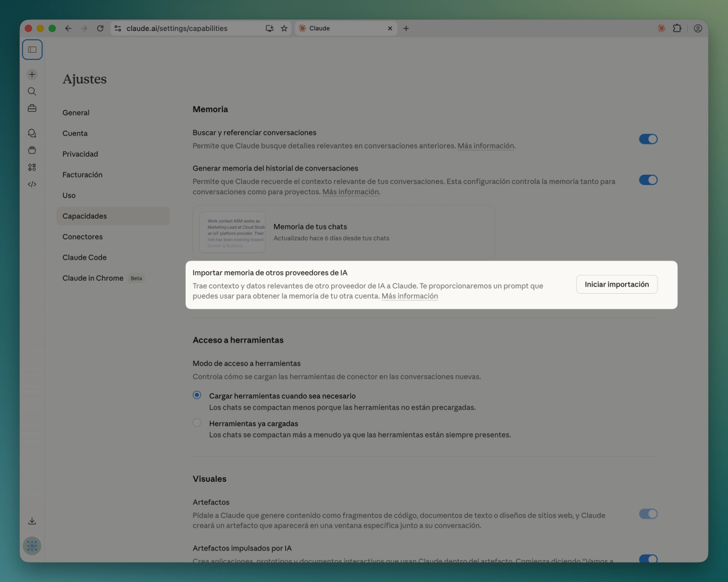This screenshot has height=582, width=728.
Task: Go back with browser back arrow
Action: [68, 29]
